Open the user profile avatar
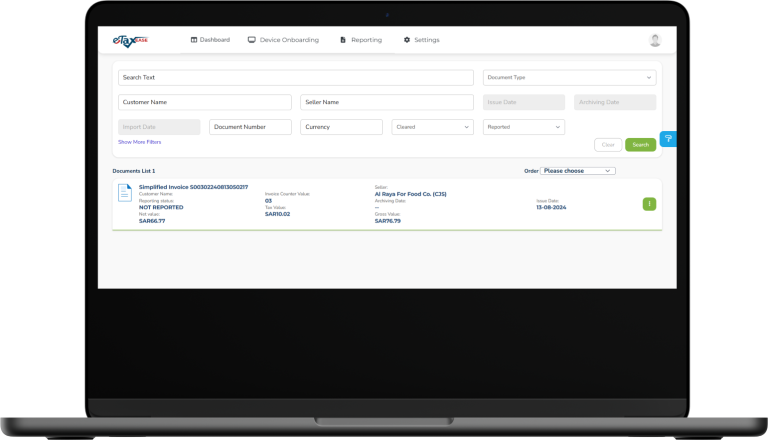Viewport: 768px width, 440px height. (655, 40)
